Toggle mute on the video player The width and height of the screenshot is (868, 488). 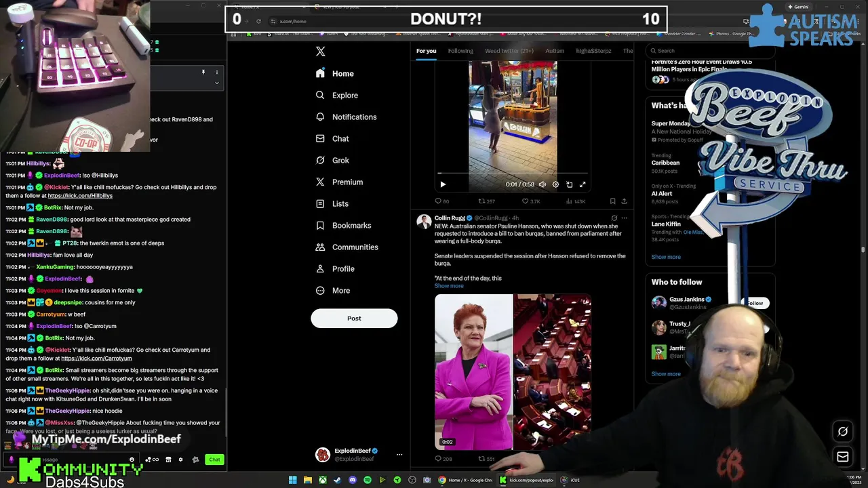pyautogui.click(x=542, y=184)
